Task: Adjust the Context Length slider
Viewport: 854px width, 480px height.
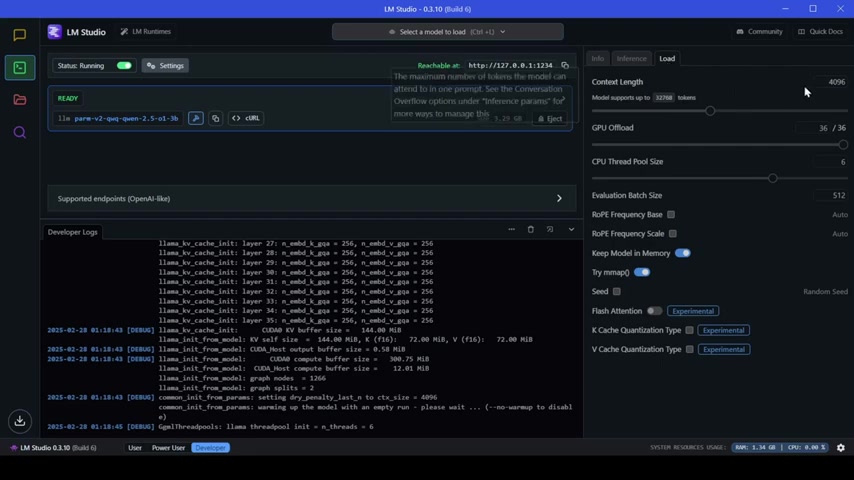Action: point(710,111)
